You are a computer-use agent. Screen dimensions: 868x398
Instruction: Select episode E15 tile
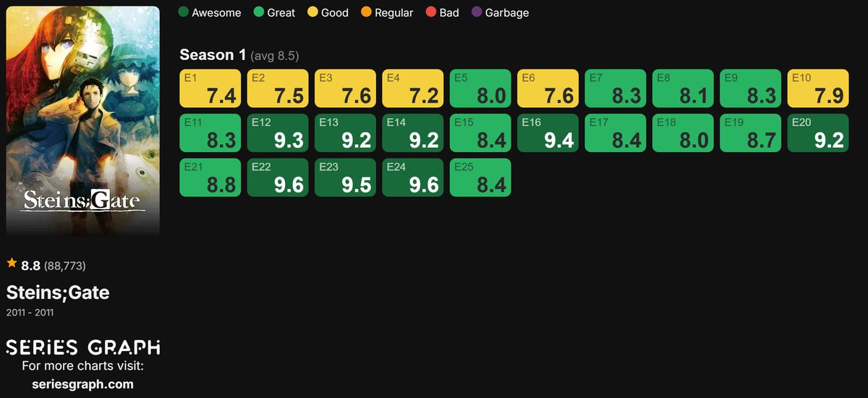(x=480, y=133)
